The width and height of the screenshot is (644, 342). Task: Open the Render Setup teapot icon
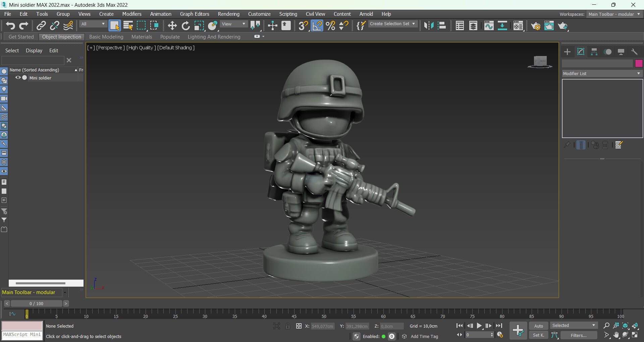[x=536, y=26]
